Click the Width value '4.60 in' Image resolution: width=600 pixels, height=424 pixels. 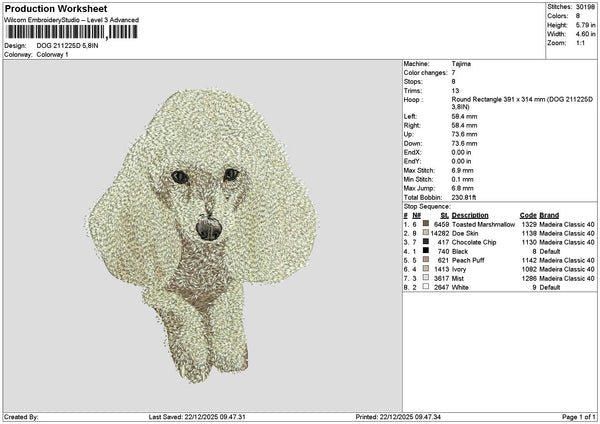click(585, 34)
